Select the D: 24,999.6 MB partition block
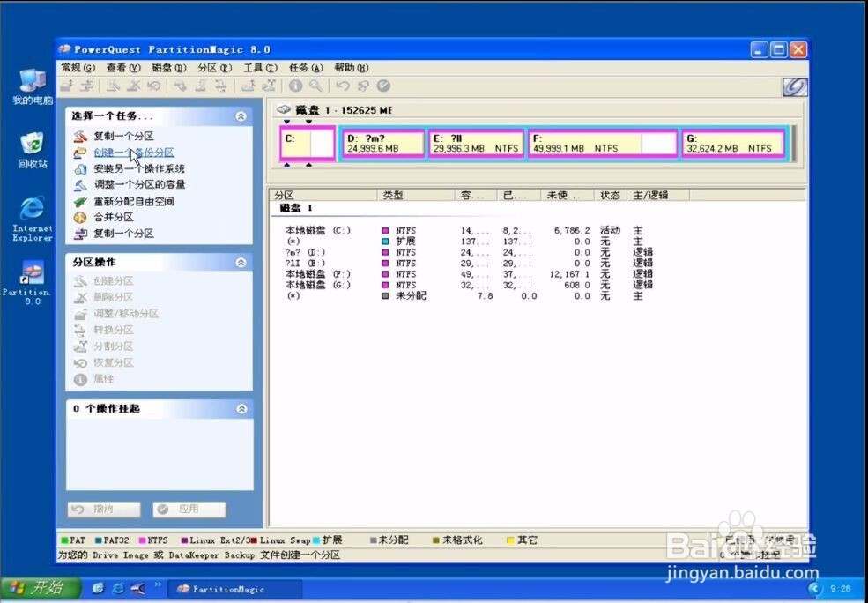The width and height of the screenshot is (868, 603). [383, 144]
